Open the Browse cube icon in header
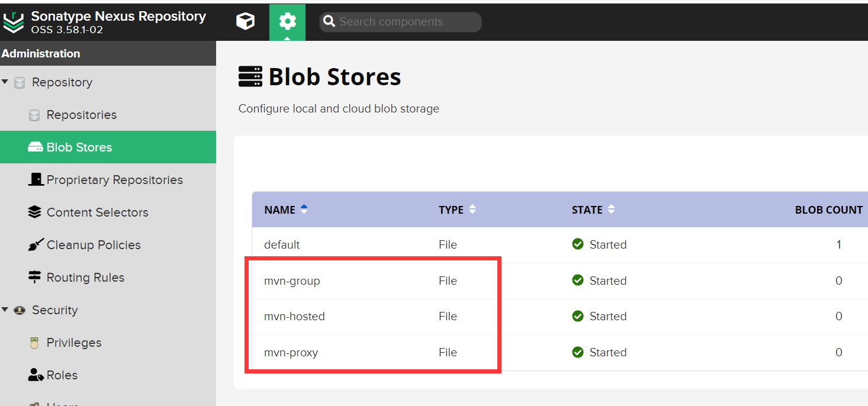The image size is (868, 406). coord(245,22)
